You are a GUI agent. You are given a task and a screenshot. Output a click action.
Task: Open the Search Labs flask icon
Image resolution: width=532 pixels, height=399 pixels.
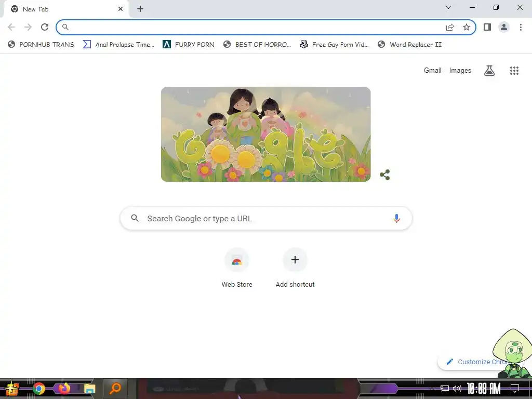pos(489,71)
